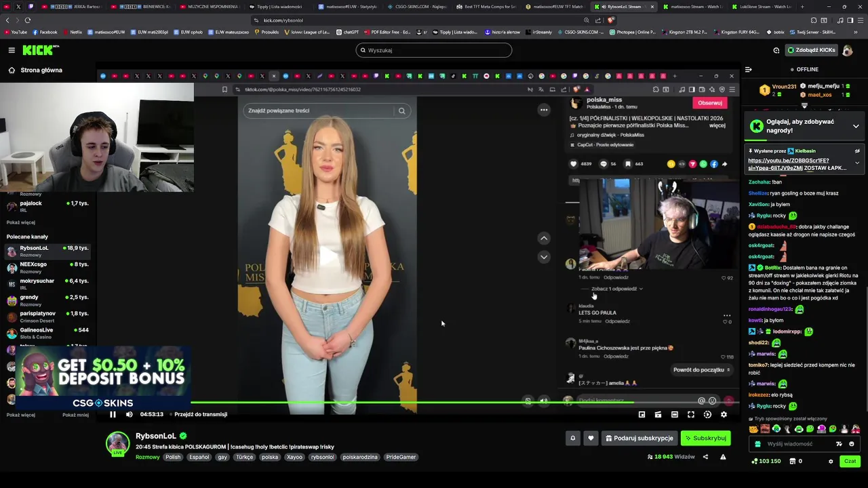The height and width of the screenshot is (488, 868).
Task: Share the stream via share icon
Action: point(705,457)
